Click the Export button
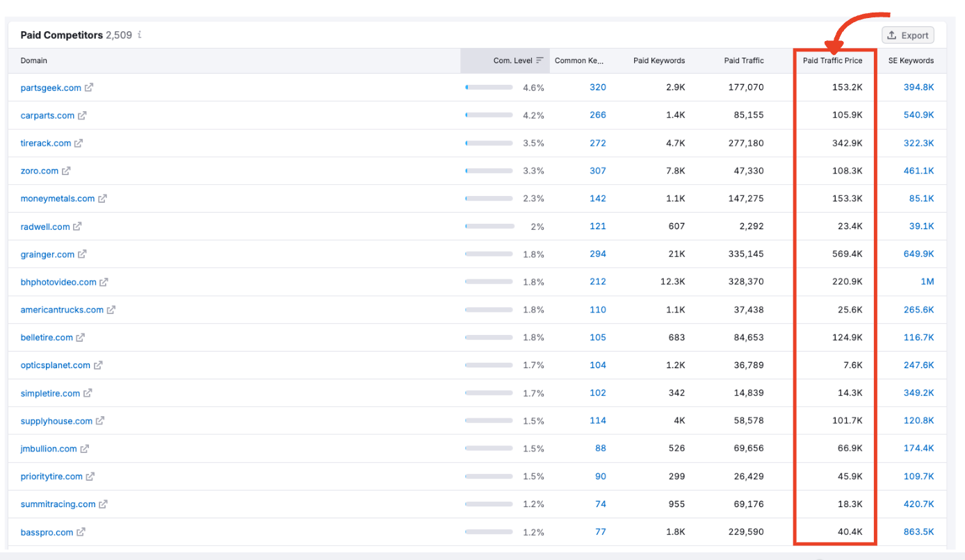Screen dimensions: 965x560 coord(907,35)
